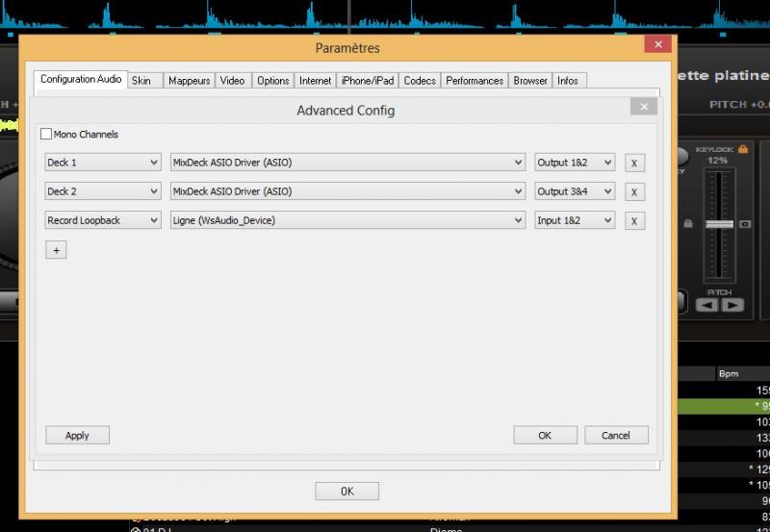Switch to the Browser tab
The width and height of the screenshot is (770, 532).
tap(530, 81)
